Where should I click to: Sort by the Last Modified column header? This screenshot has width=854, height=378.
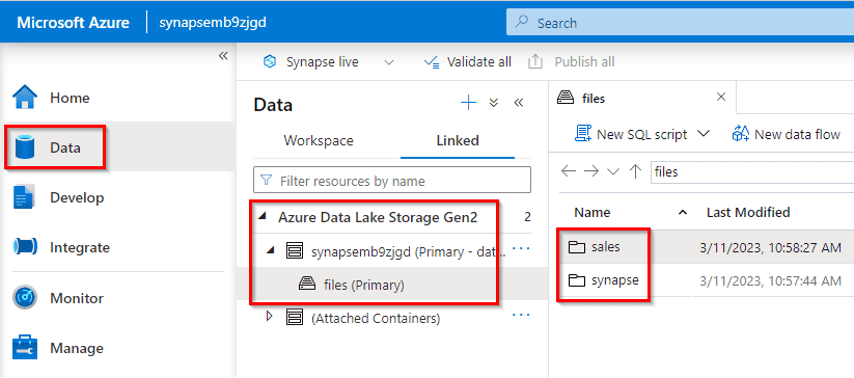(748, 212)
